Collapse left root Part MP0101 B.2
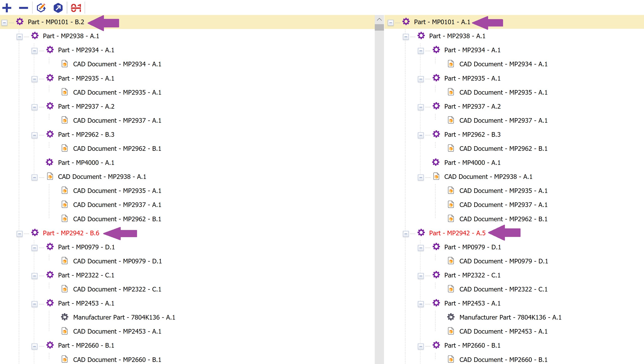The image size is (644, 364). point(5,23)
